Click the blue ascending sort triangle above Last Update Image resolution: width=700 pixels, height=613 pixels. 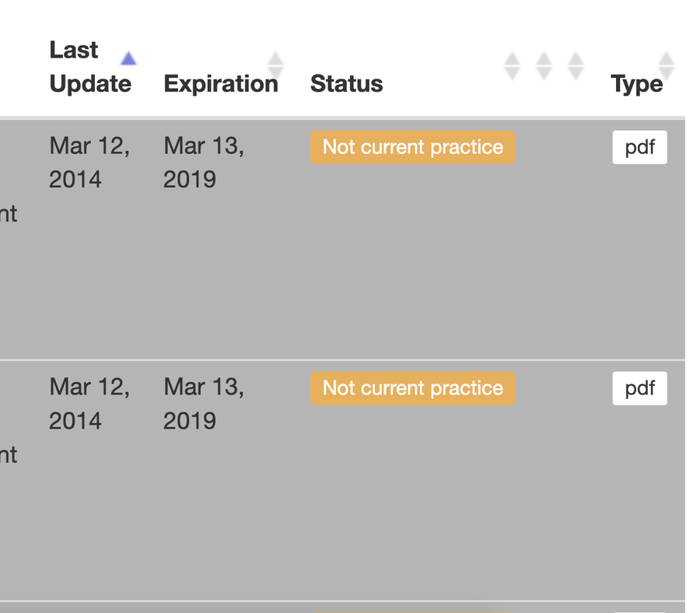point(128,58)
